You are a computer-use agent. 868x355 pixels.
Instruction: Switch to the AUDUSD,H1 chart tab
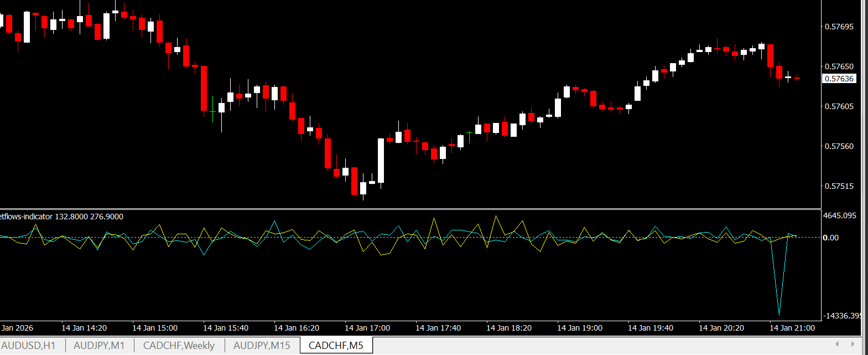pyautogui.click(x=29, y=346)
